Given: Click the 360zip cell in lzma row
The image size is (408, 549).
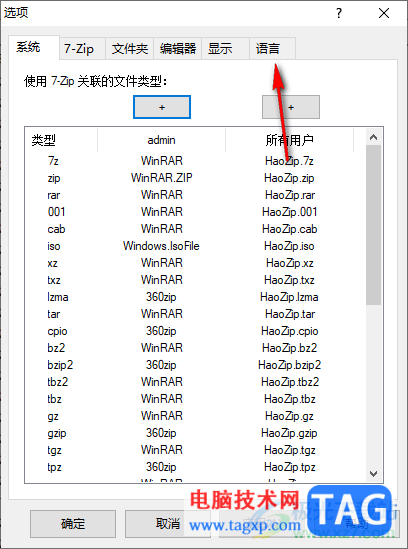Looking at the screenshot, I should [x=161, y=297].
